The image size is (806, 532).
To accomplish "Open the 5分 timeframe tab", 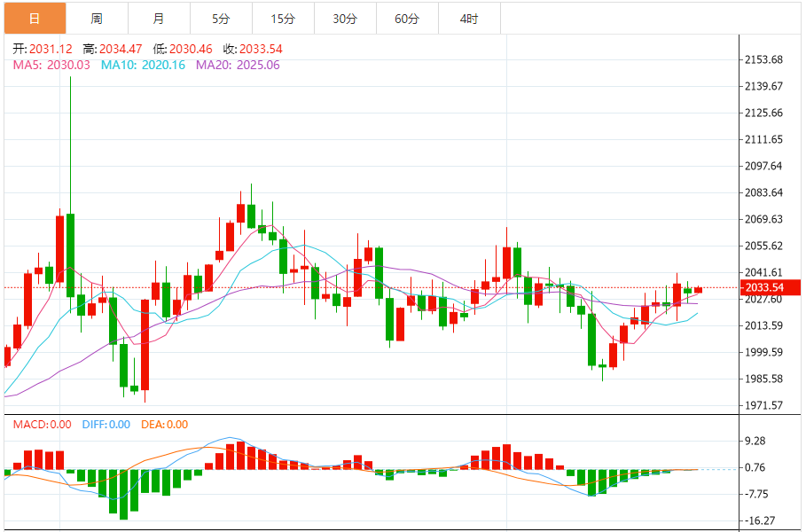I will [x=221, y=19].
